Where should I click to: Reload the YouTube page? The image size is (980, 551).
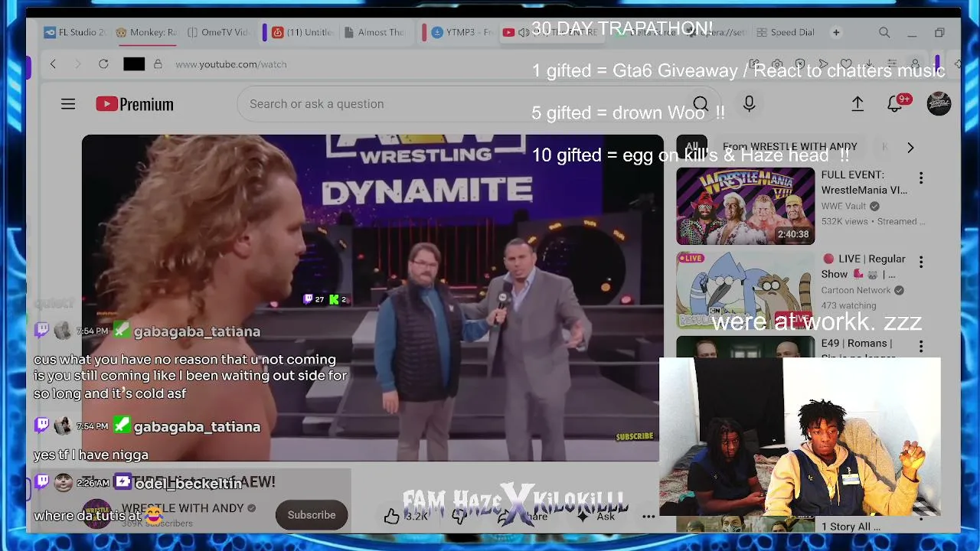pyautogui.click(x=103, y=64)
